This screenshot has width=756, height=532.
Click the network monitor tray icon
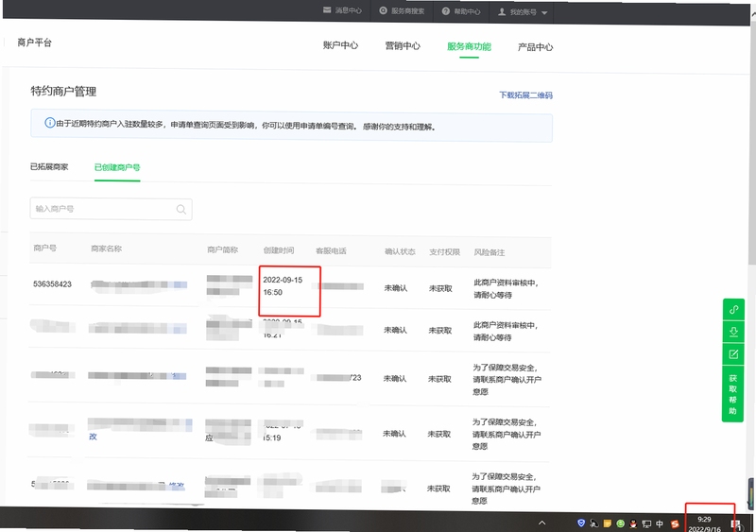coord(646,523)
